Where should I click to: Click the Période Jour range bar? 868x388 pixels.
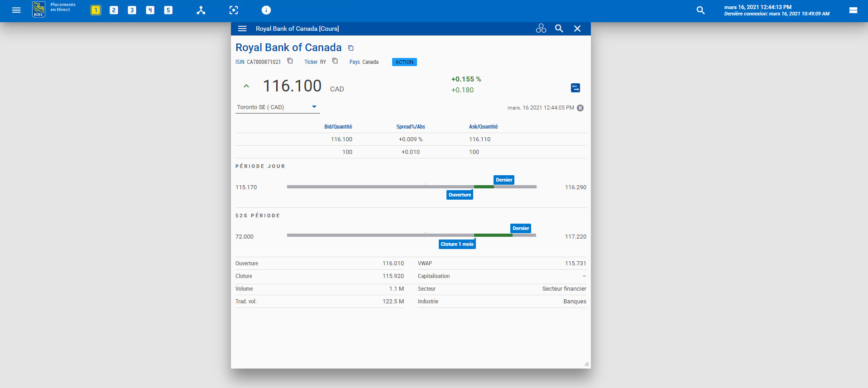point(412,187)
